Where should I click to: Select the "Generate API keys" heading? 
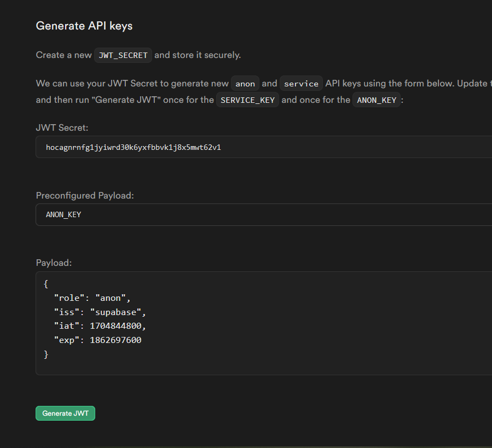tap(84, 26)
